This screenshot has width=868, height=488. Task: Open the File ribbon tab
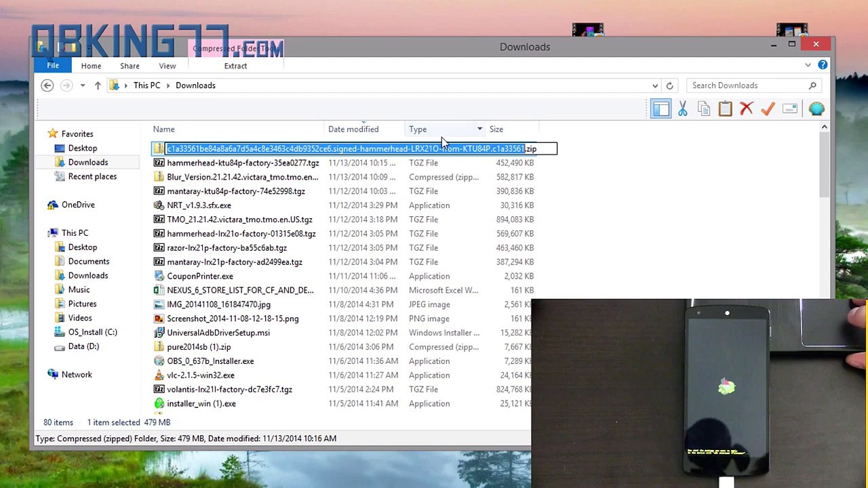point(53,66)
